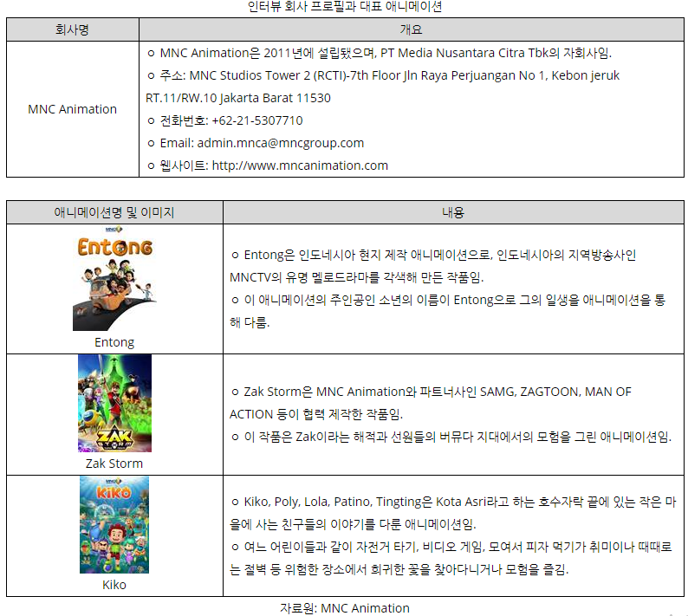
Task: Click the line 'ACTION 등이 협력 제작한 작품임'
Action: 316,414
